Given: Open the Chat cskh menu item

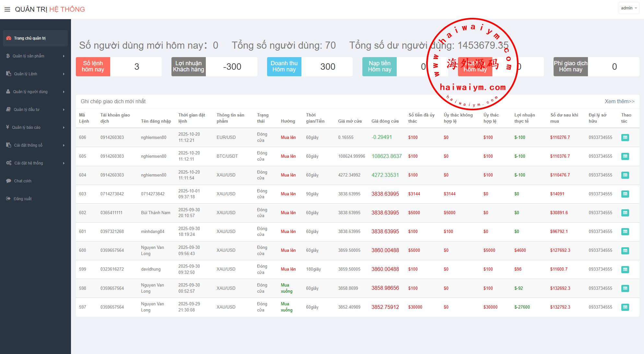Looking at the screenshot, I should pyautogui.click(x=23, y=181).
